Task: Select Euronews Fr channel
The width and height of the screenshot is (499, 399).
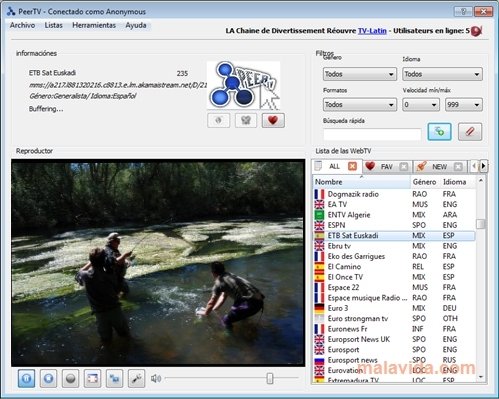Action: [394, 329]
